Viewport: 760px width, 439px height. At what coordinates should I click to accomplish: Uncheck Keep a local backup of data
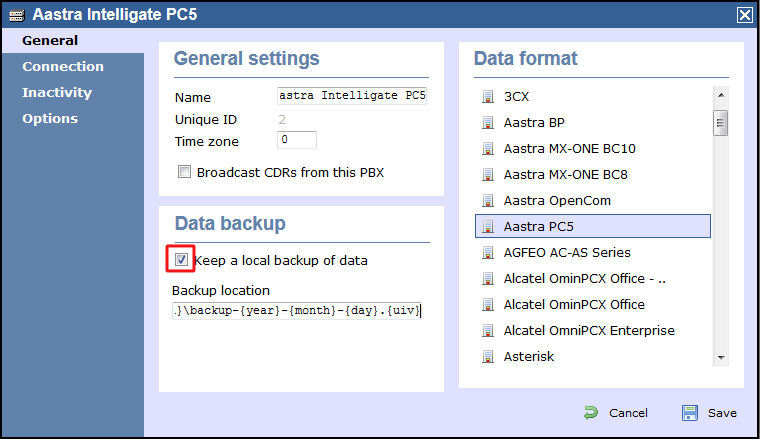(182, 260)
